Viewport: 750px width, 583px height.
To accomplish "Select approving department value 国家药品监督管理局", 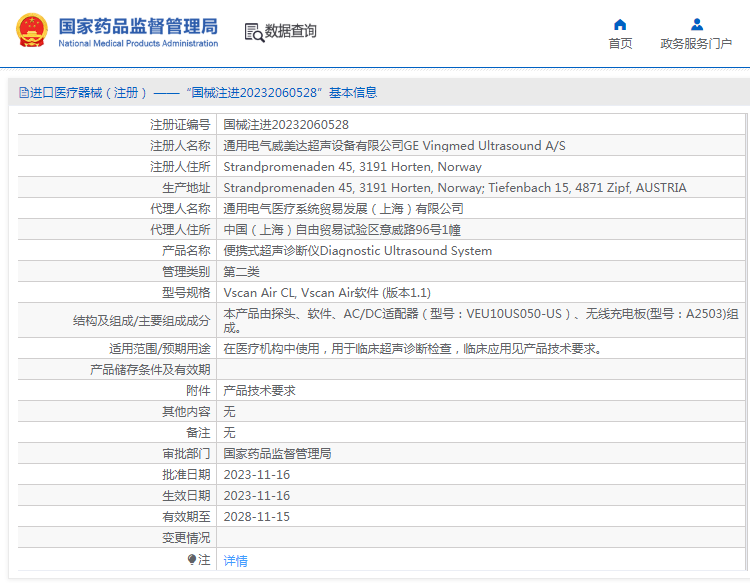I will tap(277, 454).
